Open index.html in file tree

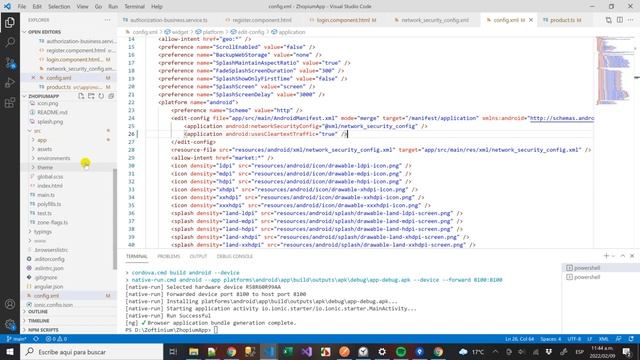pyautogui.click(x=50, y=186)
